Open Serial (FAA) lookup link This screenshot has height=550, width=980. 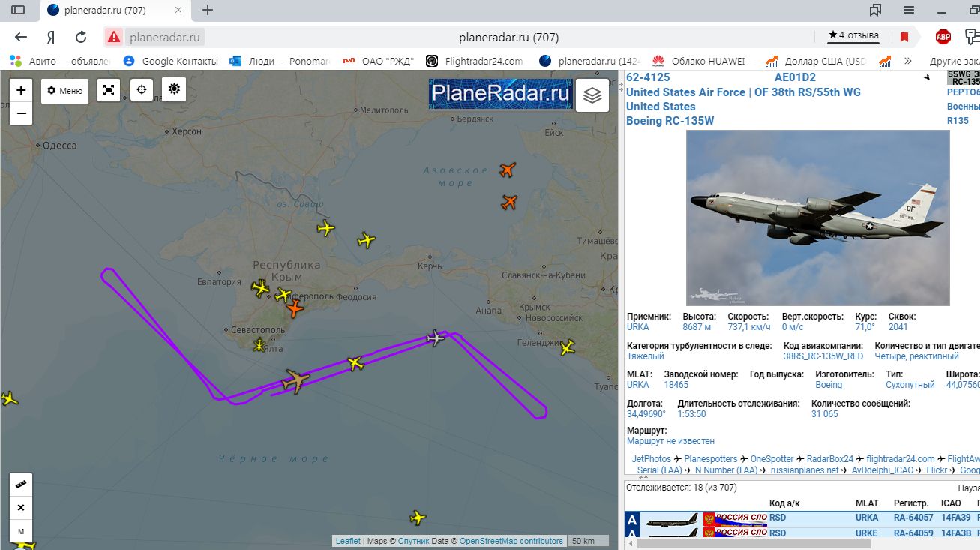point(660,470)
